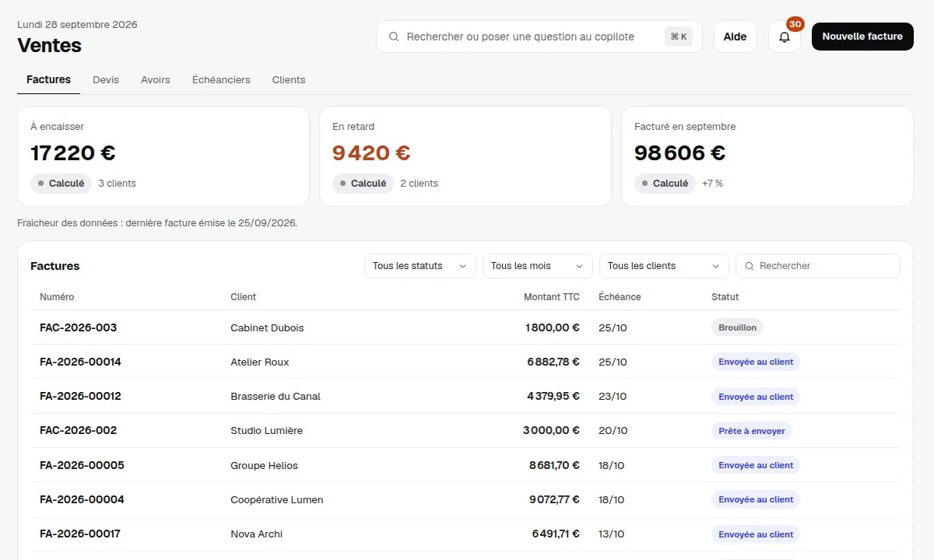Open invoice FAC-2026-002

tap(78, 430)
